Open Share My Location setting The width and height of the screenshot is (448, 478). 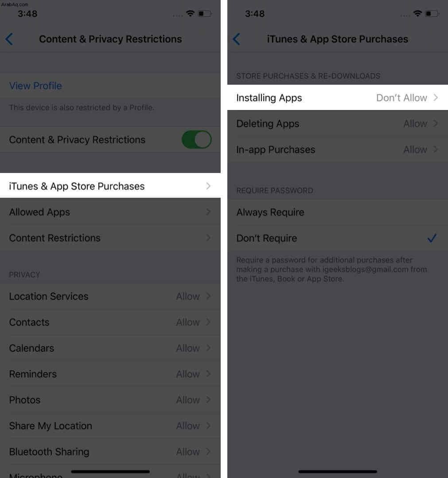110,426
